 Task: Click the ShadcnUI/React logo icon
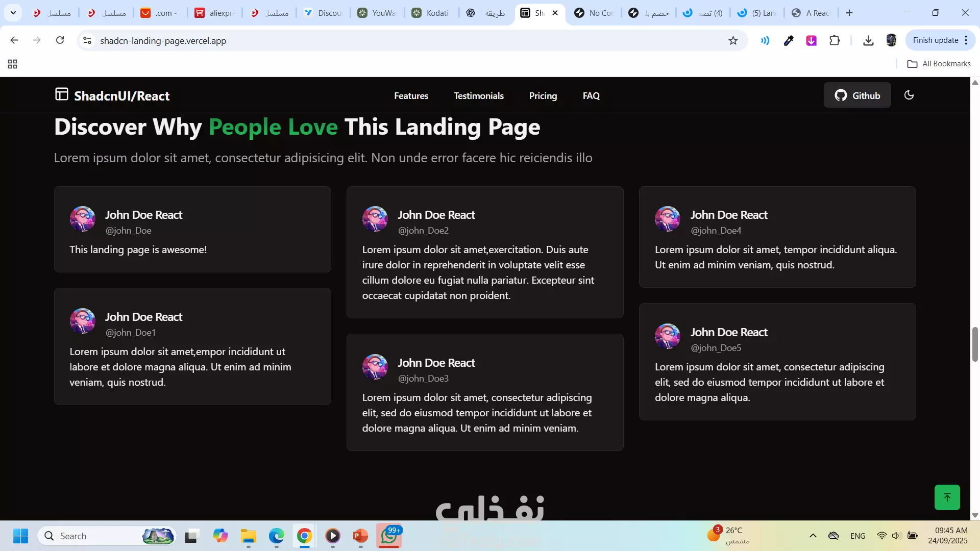point(62,94)
